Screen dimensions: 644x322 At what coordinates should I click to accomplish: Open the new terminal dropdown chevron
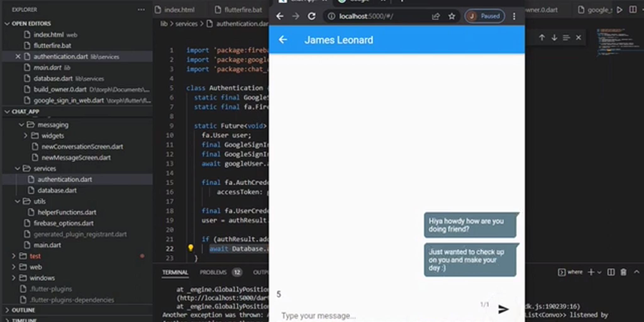point(599,272)
